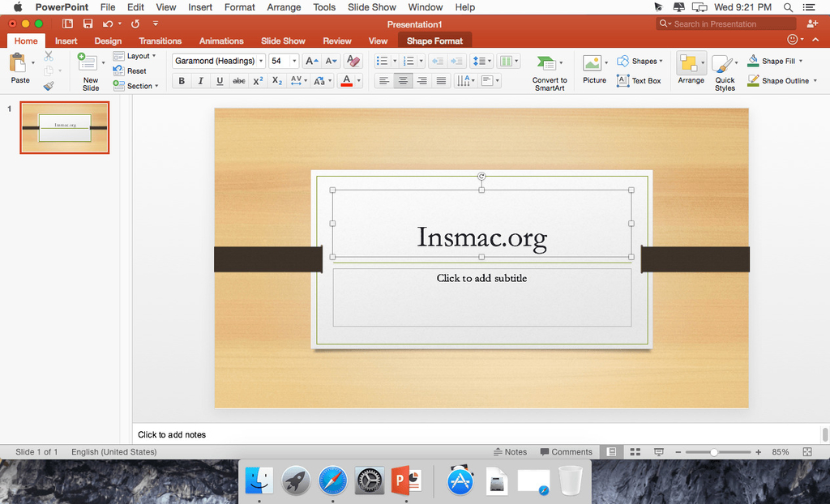
Task: Open Slide Sorter view in status bar
Action: coord(635,452)
